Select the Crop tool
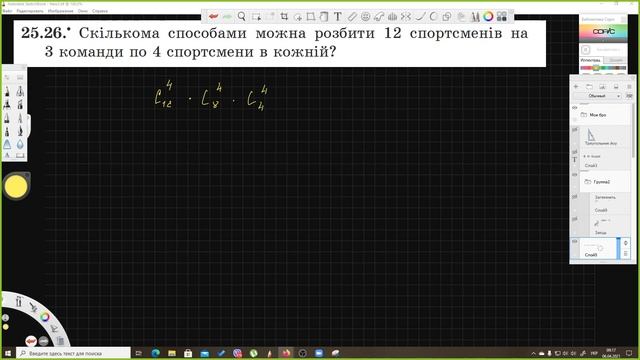 pyautogui.click(x=284, y=17)
